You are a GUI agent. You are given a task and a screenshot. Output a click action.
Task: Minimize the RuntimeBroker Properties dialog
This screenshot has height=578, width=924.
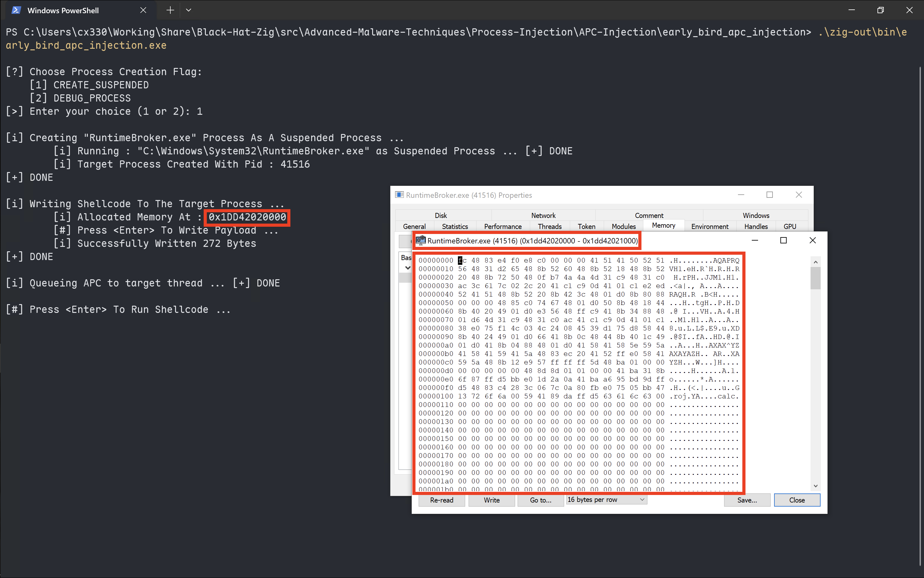point(741,195)
